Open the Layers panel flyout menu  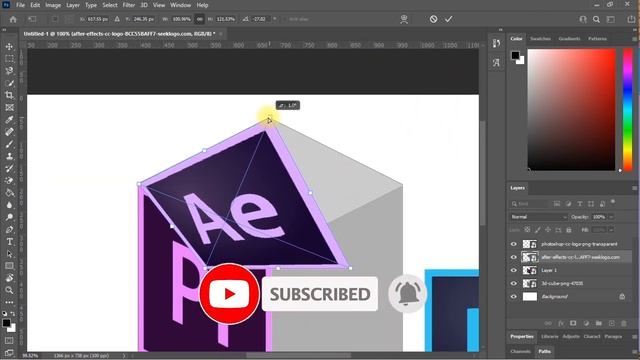coord(634,188)
